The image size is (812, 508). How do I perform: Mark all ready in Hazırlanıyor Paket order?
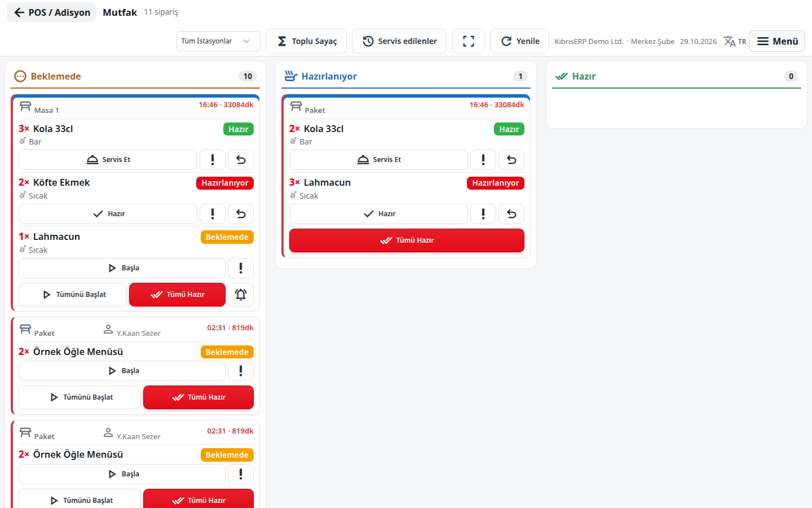pyautogui.click(x=407, y=240)
